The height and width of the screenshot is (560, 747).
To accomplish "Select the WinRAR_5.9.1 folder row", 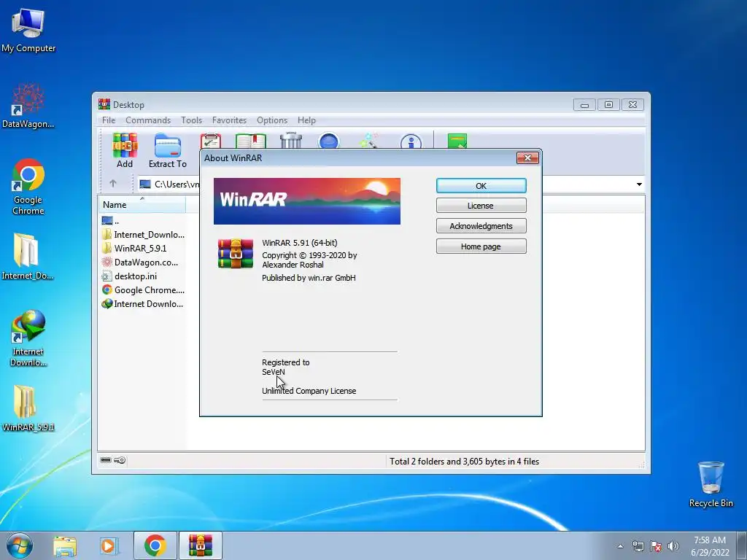I will point(143,248).
